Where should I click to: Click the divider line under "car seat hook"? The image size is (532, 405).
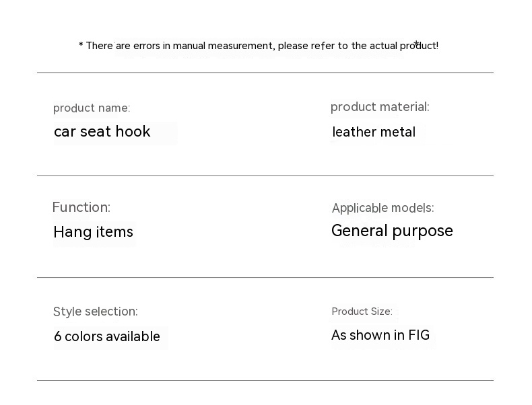(265, 176)
